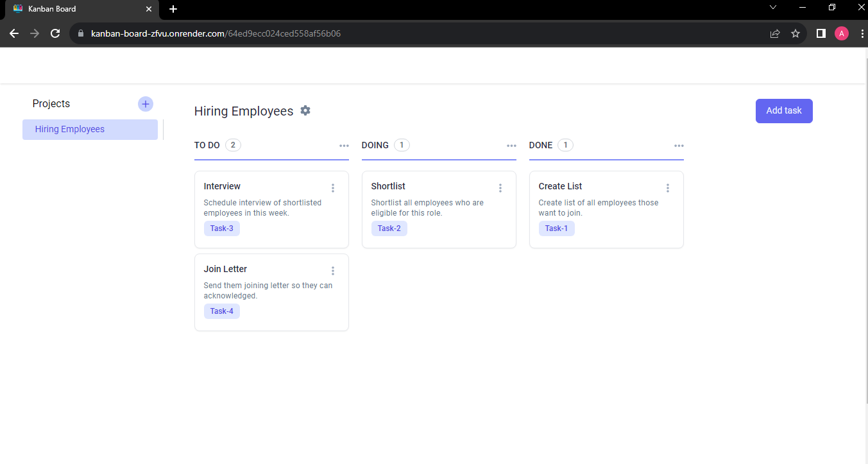Open the kebab menu on the Interview card

click(x=333, y=187)
